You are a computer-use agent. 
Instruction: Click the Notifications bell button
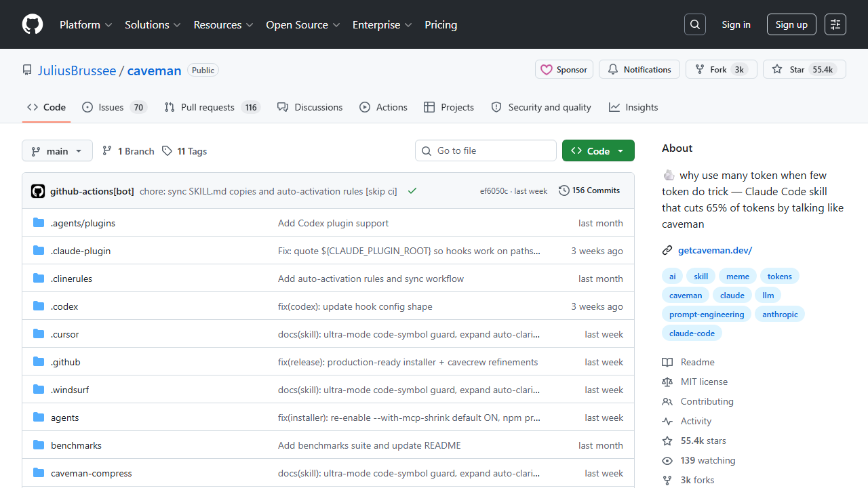click(639, 70)
